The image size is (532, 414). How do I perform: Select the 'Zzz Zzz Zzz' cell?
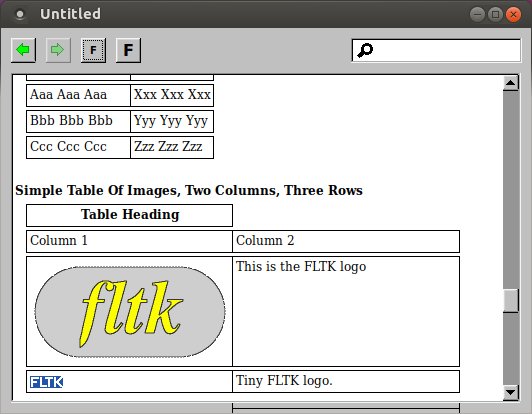172,148
